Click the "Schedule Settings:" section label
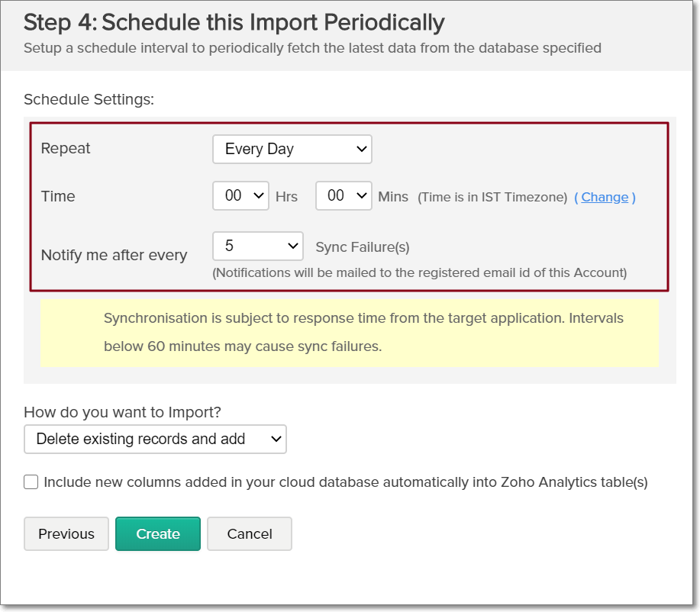700x612 pixels. point(89,100)
